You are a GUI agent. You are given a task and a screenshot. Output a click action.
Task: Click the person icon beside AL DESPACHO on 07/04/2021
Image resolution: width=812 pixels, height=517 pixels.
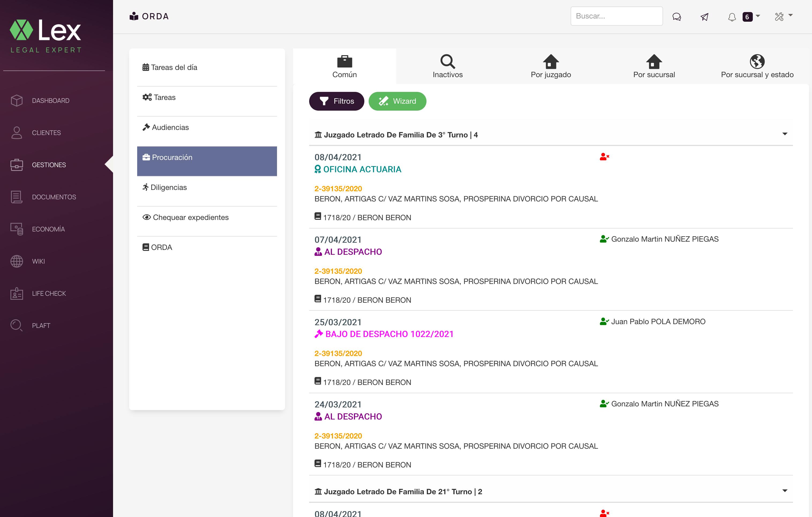[318, 252]
